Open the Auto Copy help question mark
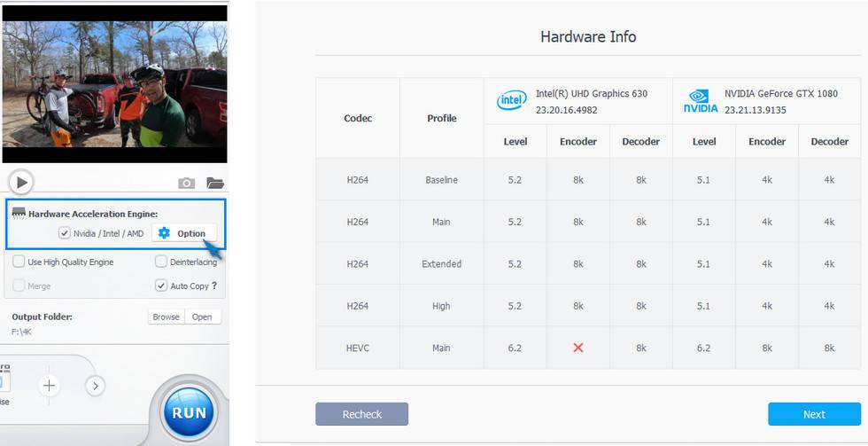 pos(214,286)
